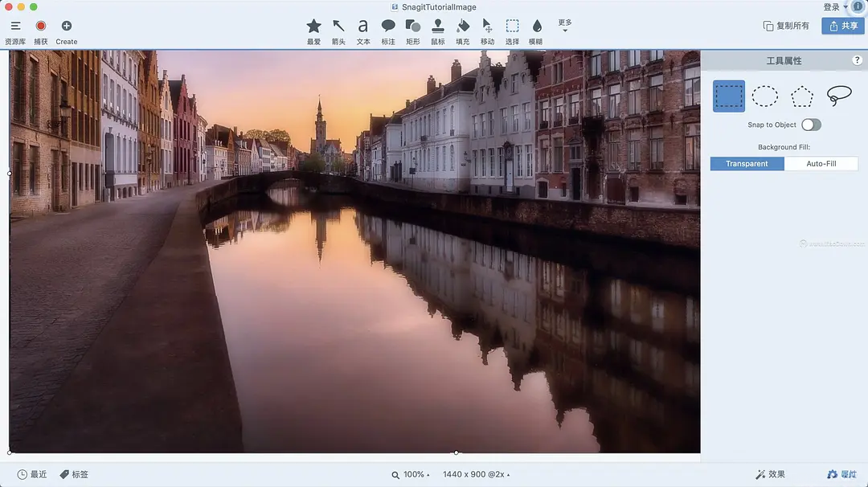Viewport: 868px width, 487px height.
Task: Click the Copy All button
Action: coord(786,26)
